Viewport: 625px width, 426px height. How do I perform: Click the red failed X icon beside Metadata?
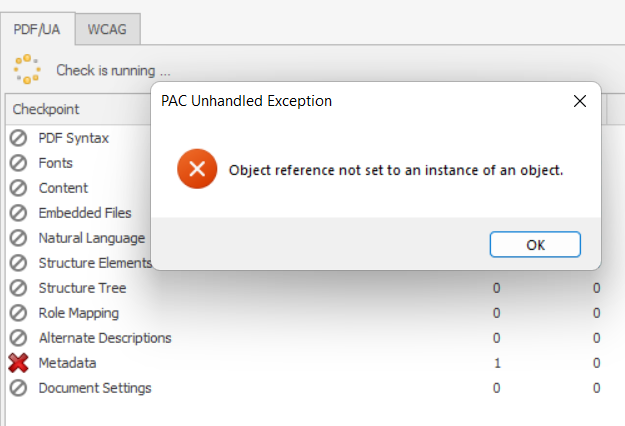18,363
